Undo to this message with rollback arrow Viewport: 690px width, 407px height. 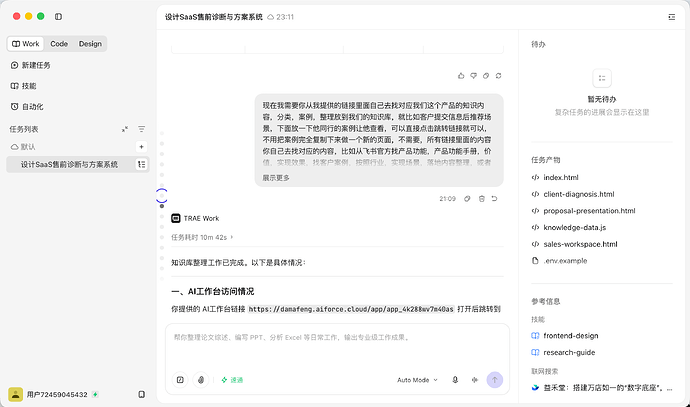pos(495,199)
